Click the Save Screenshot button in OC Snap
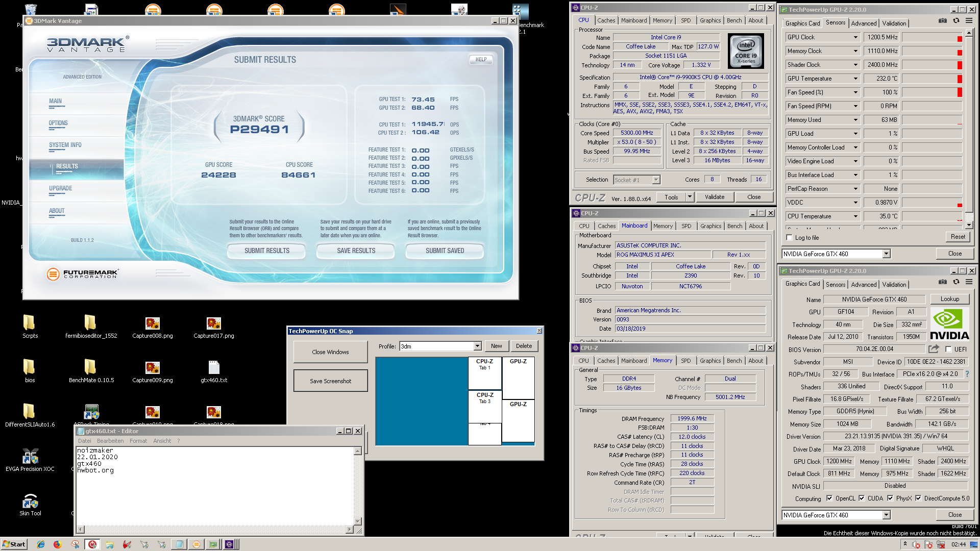980x551 pixels. click(330, 381)
